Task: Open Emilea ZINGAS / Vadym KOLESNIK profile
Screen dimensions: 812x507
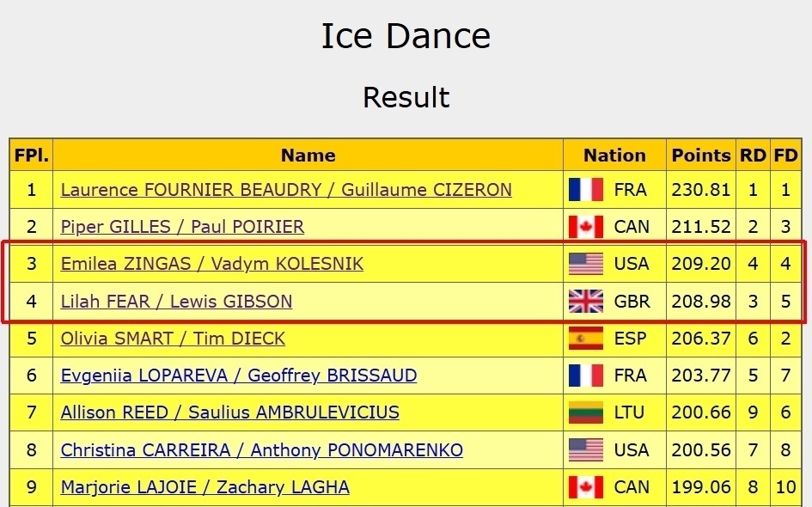Action: pos(212,264)
